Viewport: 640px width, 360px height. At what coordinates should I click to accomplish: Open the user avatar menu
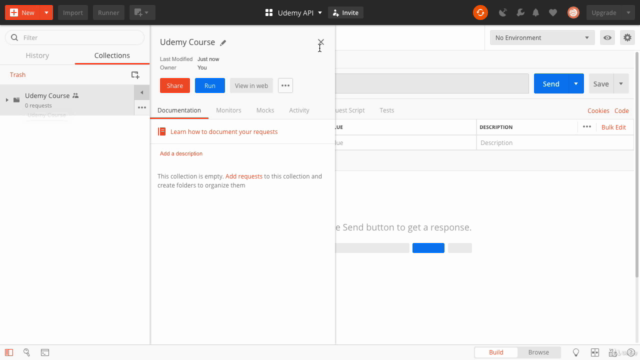point(573,13)
